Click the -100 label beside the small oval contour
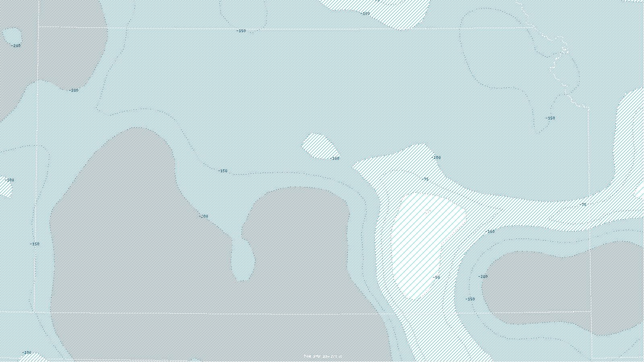This screenshot has width=644, height=362. click(x=334, y=158)
